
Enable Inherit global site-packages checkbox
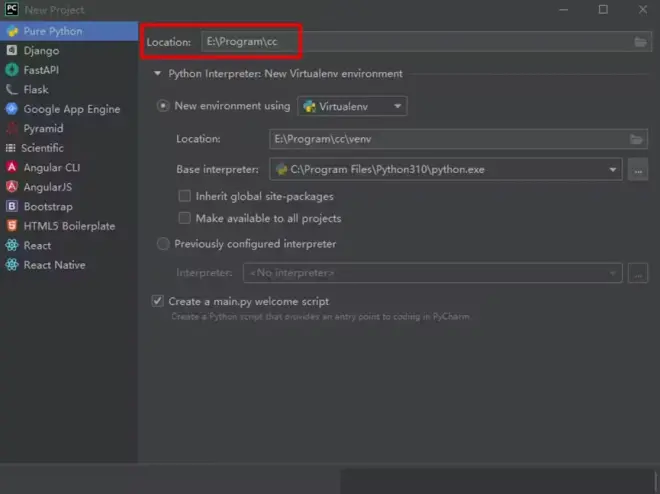[184, 196]
